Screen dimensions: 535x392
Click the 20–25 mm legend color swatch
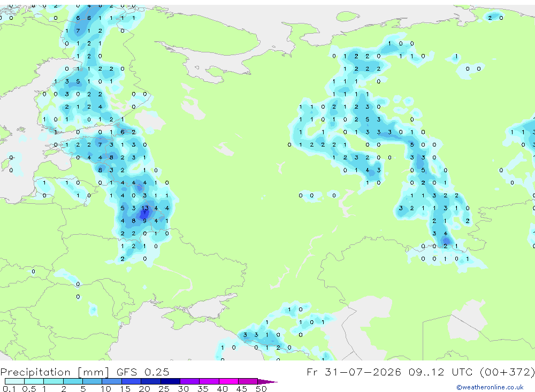(151, 381)
